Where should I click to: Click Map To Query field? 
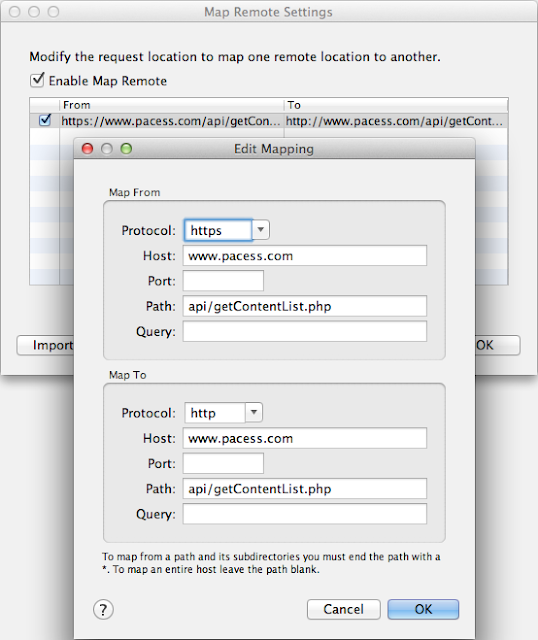click(x=305, y=514)
